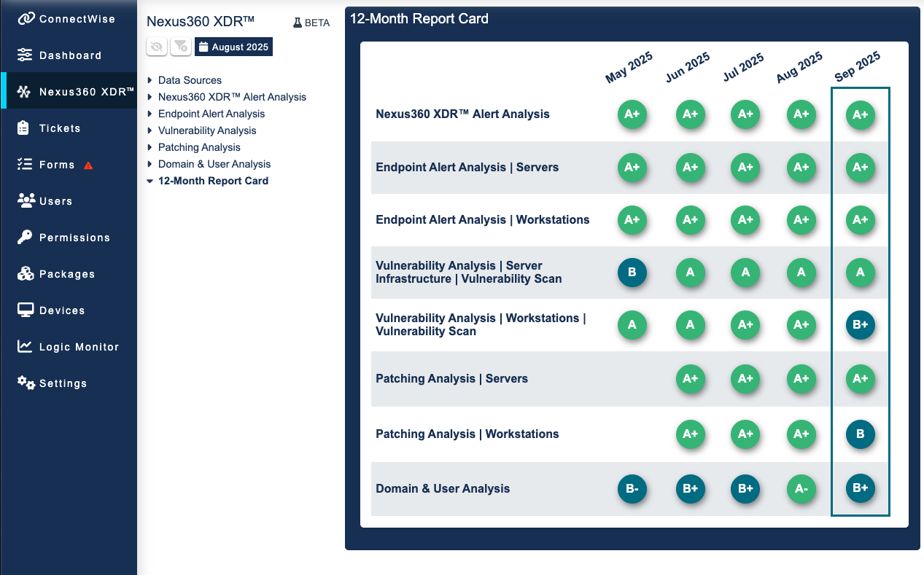Select Vulnerability Analysis tree item

click(207, 130)
